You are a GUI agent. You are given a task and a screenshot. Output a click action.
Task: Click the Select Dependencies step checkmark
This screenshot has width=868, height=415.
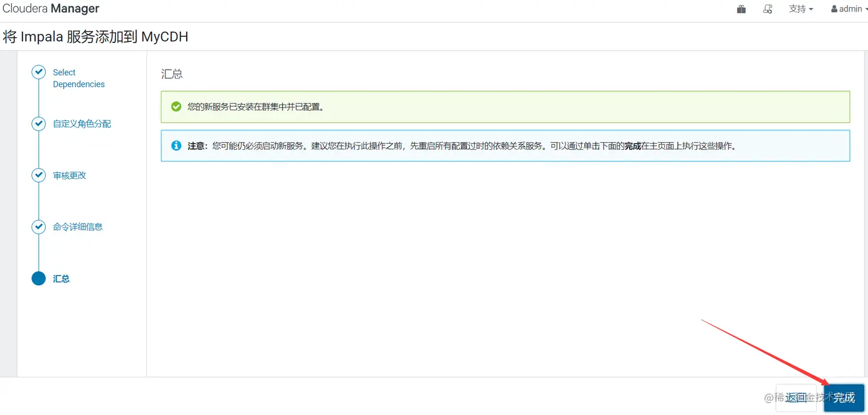click(x=38, y=72)
